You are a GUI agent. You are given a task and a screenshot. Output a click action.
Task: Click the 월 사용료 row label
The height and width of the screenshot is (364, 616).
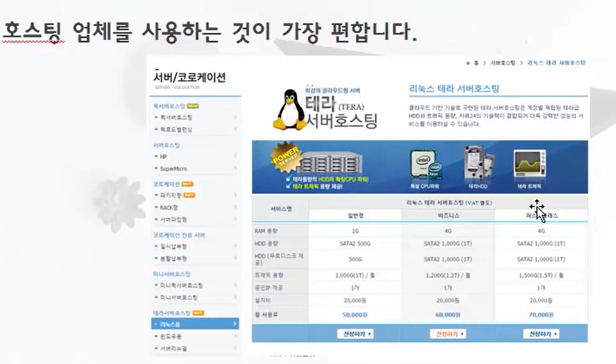pos(266,314)
